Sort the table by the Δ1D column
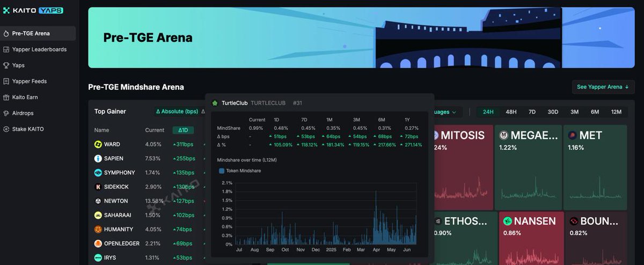The width and height of the screenshot is (644, 265). [183, 130]
